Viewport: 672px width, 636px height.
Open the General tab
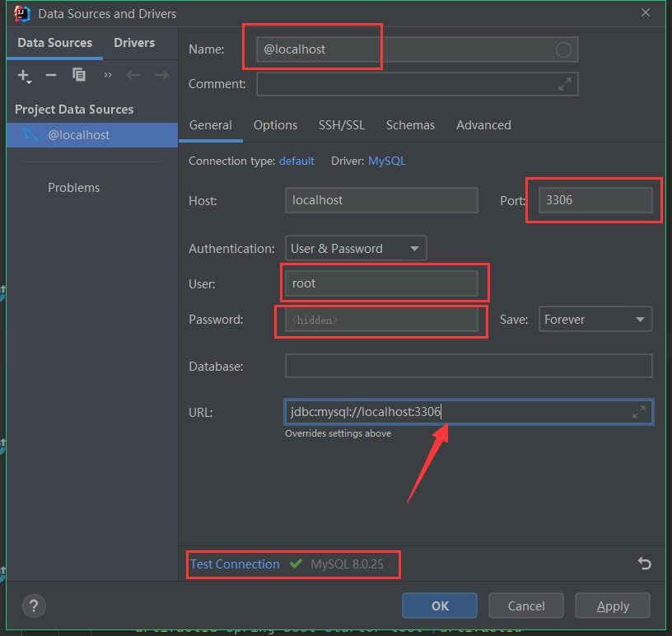tap(211, 125)
